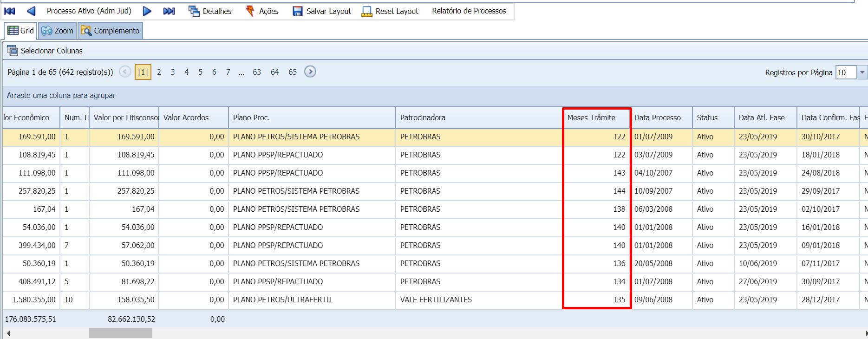Click date 06/03/2008 cell
The image size is (868, 339).
[x=661, y=209]
